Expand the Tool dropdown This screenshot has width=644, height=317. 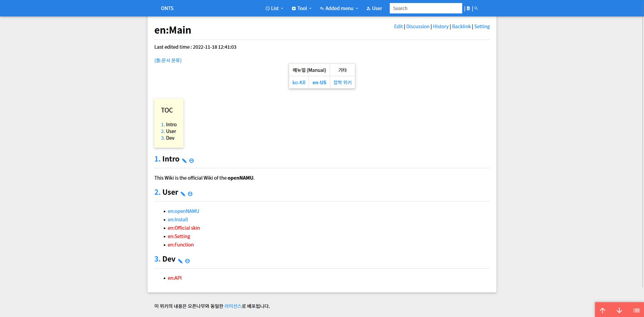tap(301, 8)
